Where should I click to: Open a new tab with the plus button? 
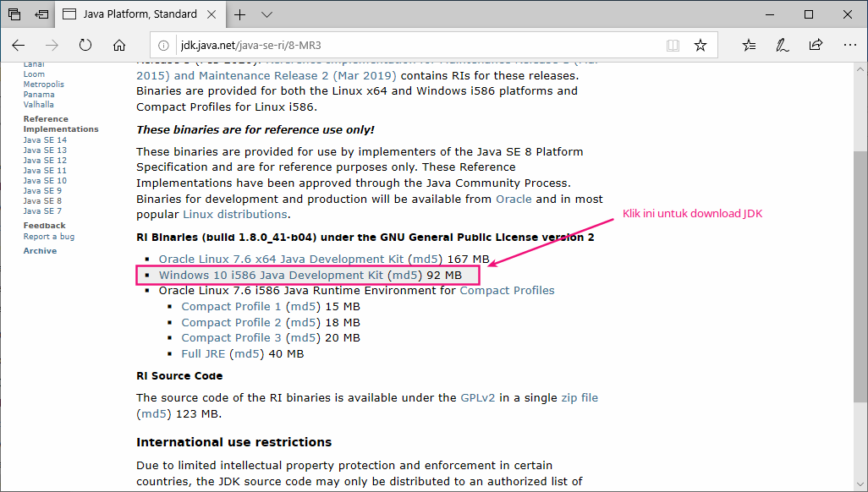(x=239, y=14)
